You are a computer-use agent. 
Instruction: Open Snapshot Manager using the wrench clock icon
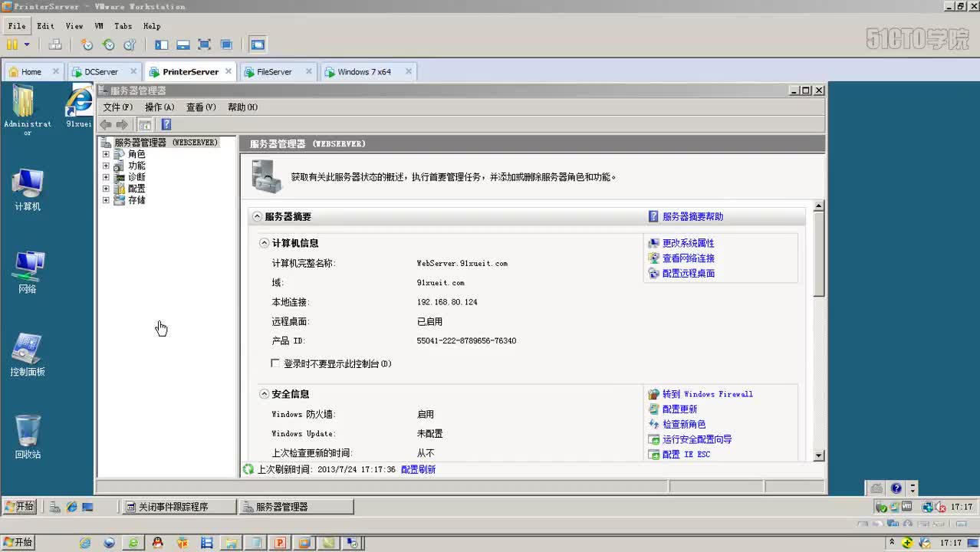point(130,44)
